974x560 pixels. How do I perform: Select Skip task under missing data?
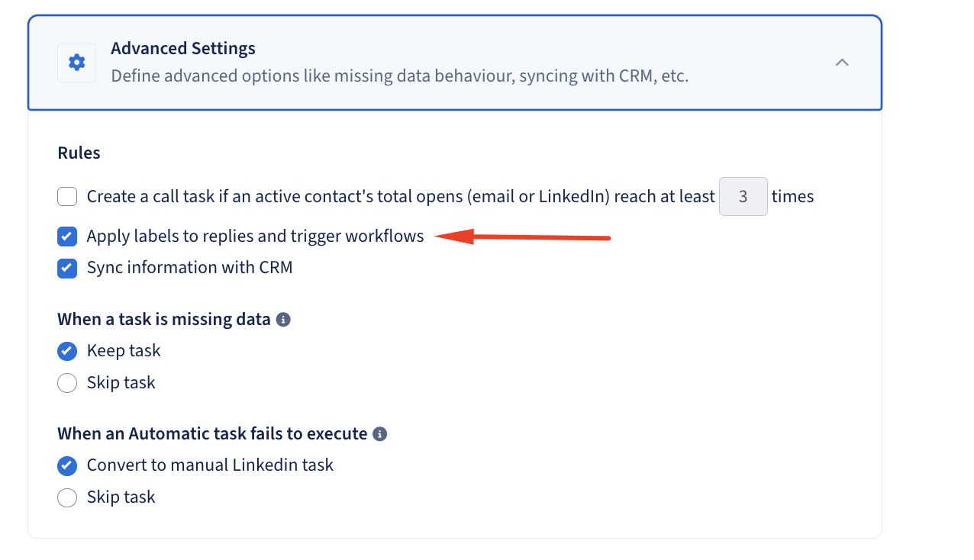[67, 383]
